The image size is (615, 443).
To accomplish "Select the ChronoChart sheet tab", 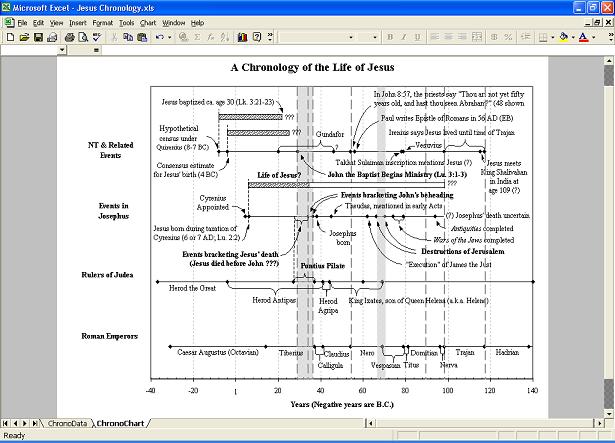I will [120, 423].
